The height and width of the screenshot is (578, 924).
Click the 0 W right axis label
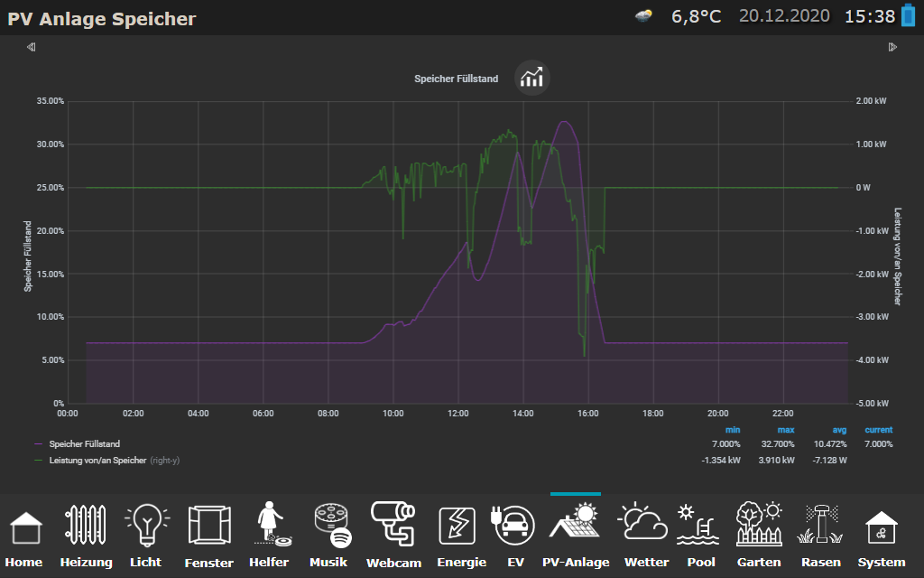tap(864, 188)
